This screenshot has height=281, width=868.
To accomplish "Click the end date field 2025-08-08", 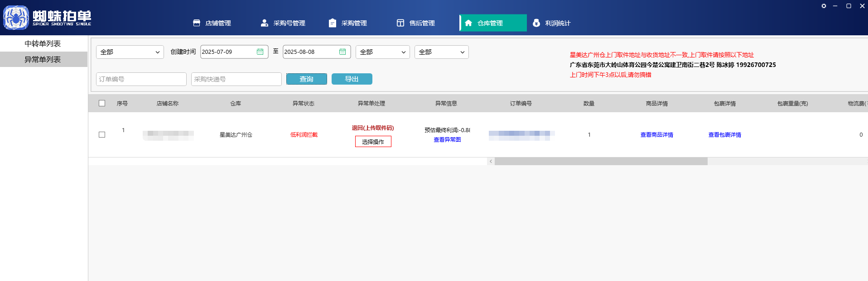I will coord(317,52).
